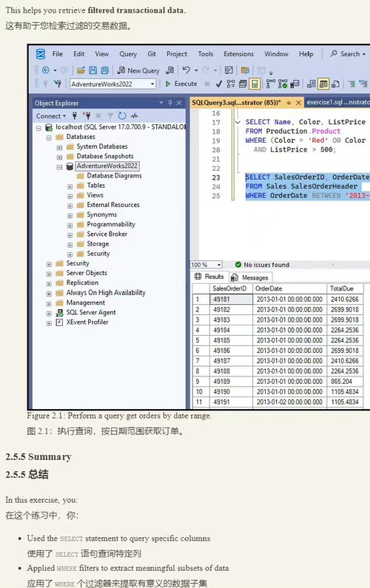The height and width of the screenshot is (588, 370).
Task: Click the Include Actual Execution Plan icon
Action: click(270, 84)
